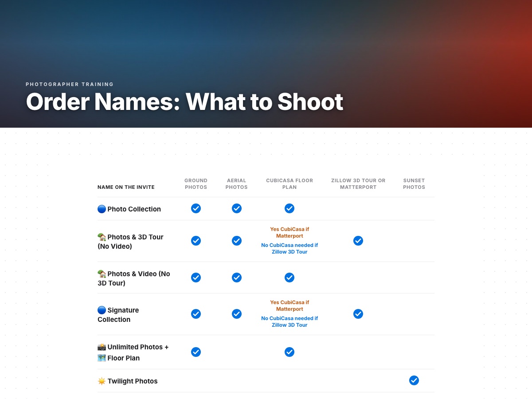The width and height of the screenshot is (532, 399).
Task: Click Ground Photos checkmark in Photo Collection row
Action: coord(196,208)
